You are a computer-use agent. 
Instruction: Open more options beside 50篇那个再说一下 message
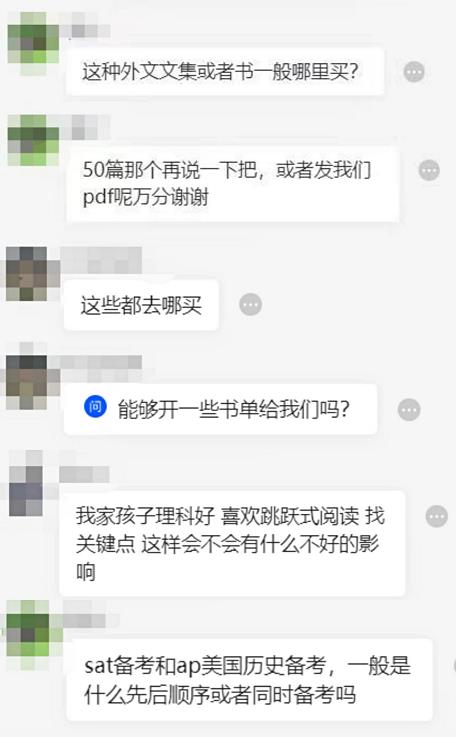(429, 170)
